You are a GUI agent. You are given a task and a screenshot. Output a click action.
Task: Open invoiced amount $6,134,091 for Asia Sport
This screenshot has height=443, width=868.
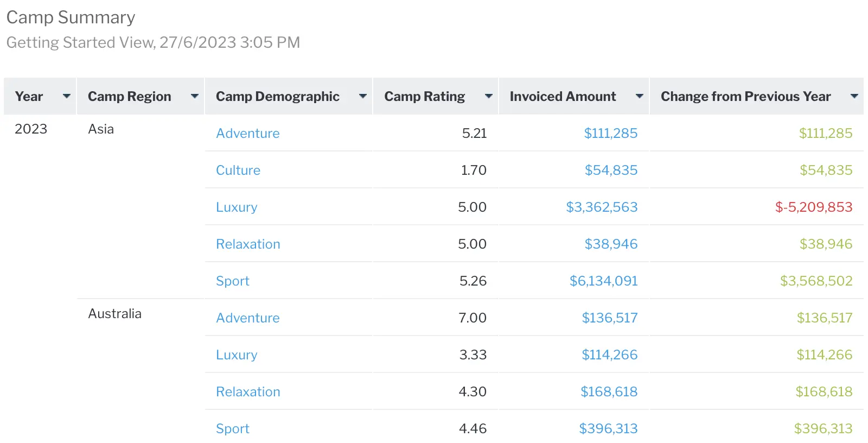tap(603, 281)
